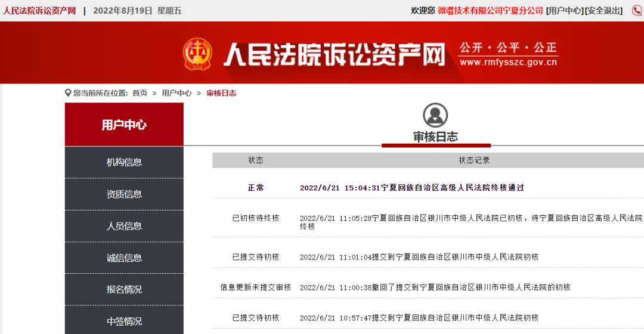This screenshot has width=644, height=334.
Task: Click the 10:57:47 提交 record
Action: click(419, 317)
